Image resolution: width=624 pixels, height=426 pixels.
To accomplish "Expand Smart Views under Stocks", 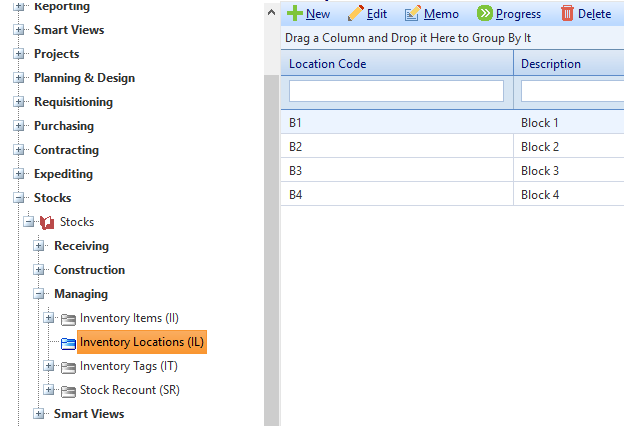I will 39,414.
